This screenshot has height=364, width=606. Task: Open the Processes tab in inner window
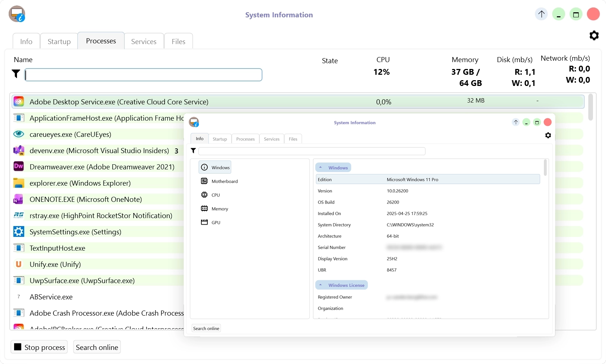tap(245, 139)
